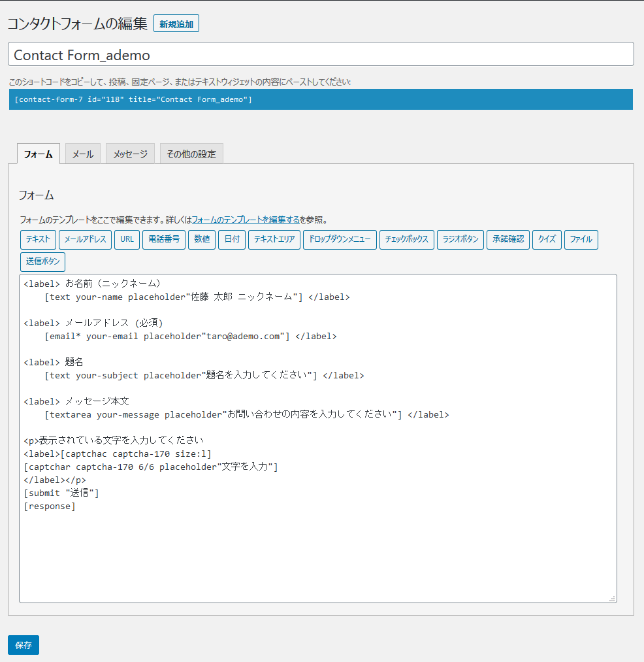The image size is (644, 662).
Task: Insert a 日付 field tag
Action: point(232,239)
